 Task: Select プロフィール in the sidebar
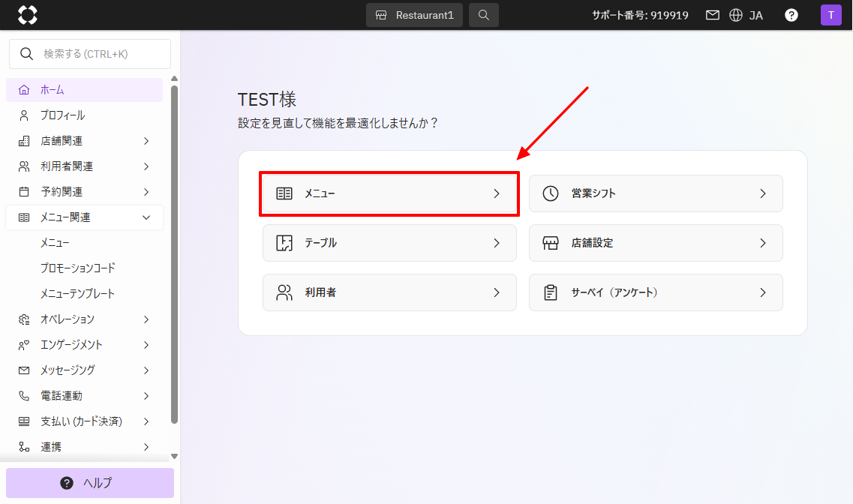[63, 115]
